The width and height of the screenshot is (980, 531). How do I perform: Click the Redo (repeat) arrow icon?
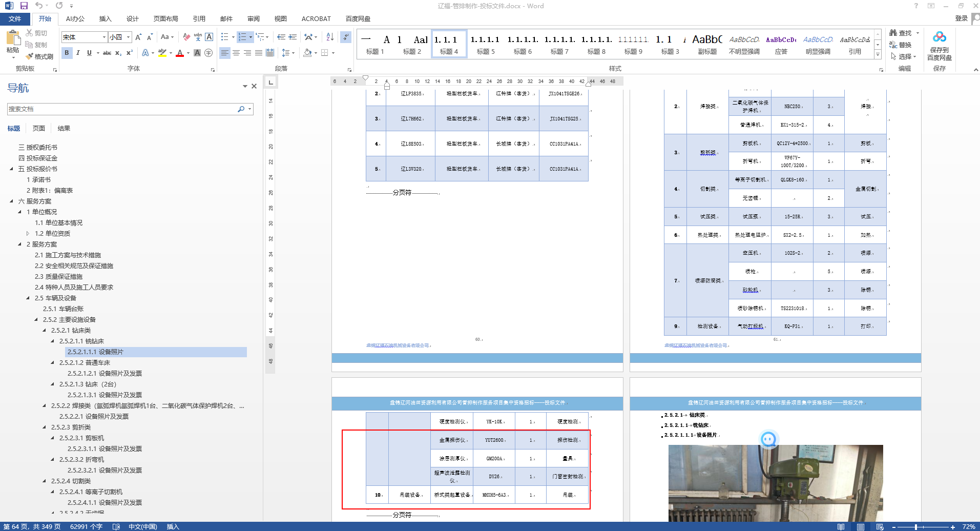pyautogui.click(x=59, y=6)
